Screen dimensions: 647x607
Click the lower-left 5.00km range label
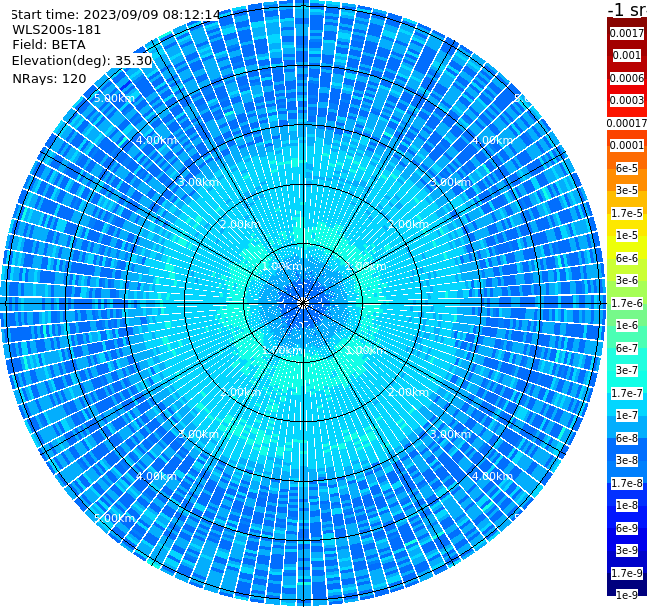click(x=114, y=518)
